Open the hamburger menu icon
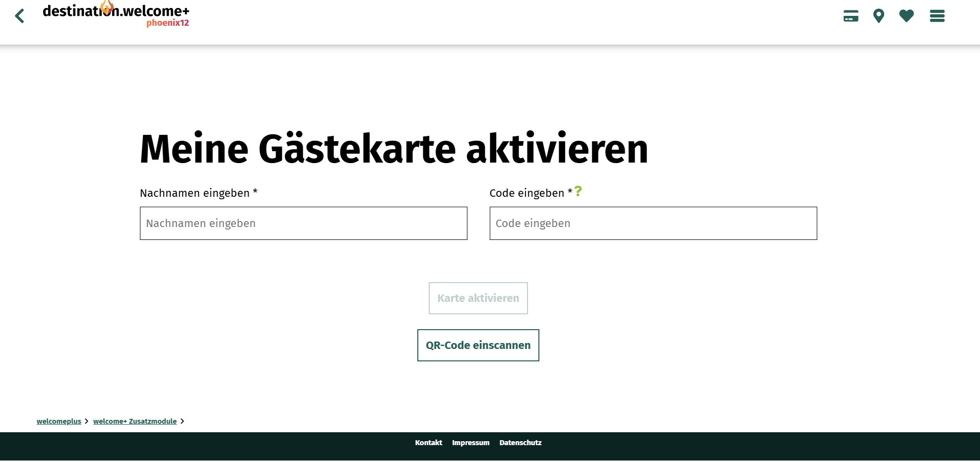Image resolution: width=980 pixels, height=462 pixels. 937,16
